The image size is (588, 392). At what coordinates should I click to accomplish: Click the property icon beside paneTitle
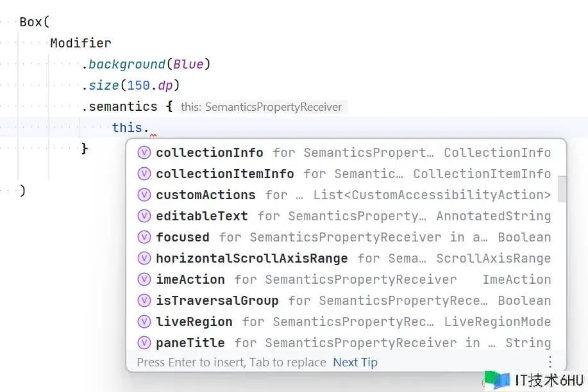pyautogui.click(x=144, y=343)
